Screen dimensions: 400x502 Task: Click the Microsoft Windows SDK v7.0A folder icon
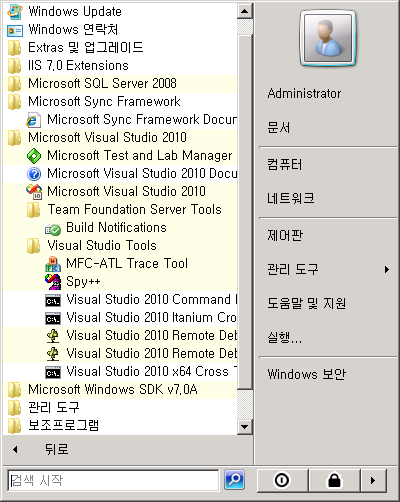click(15, 390)
